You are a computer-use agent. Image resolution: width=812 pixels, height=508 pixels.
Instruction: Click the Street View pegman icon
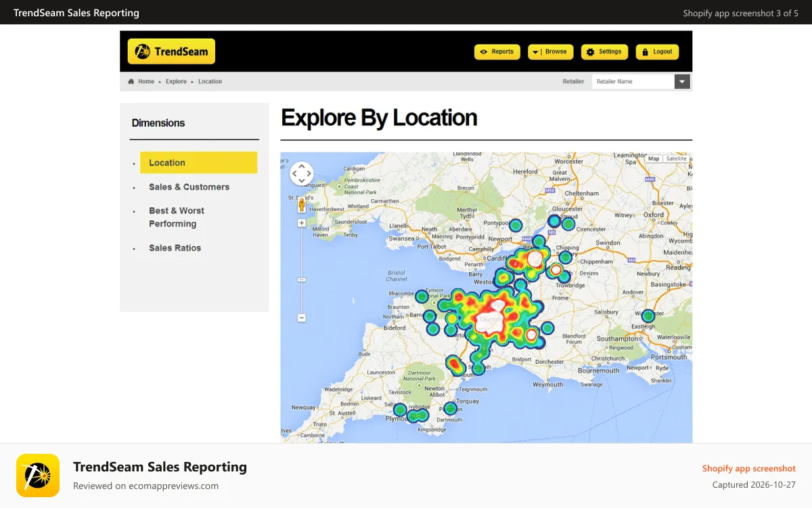(302, 205)
